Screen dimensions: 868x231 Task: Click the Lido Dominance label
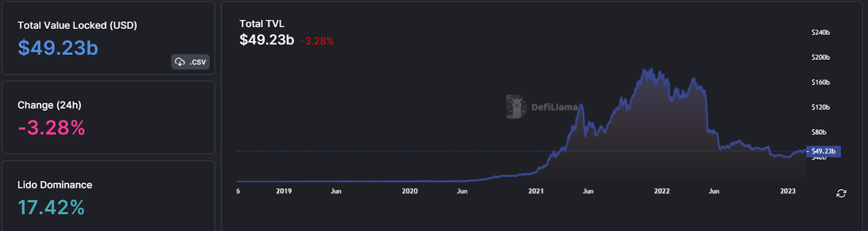(x=55, y=185)
